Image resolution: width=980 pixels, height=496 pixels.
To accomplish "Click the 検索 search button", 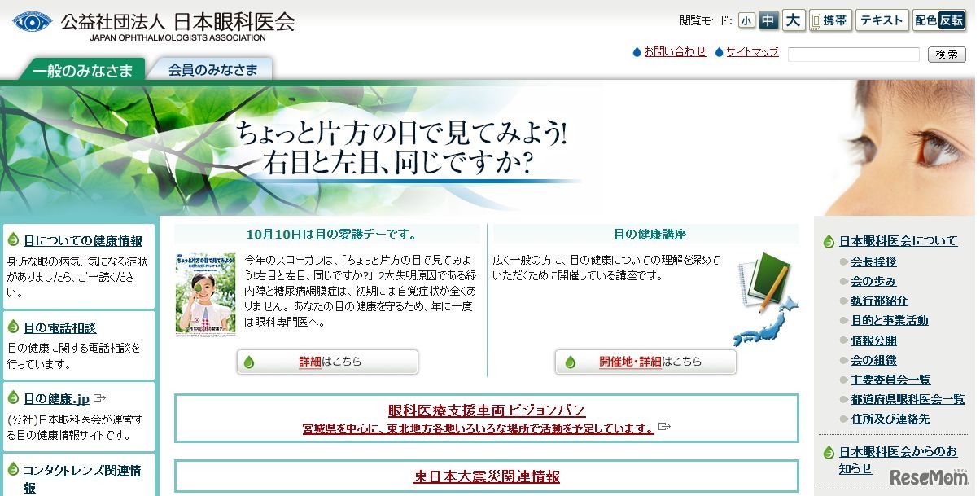I will coord(945,54).
